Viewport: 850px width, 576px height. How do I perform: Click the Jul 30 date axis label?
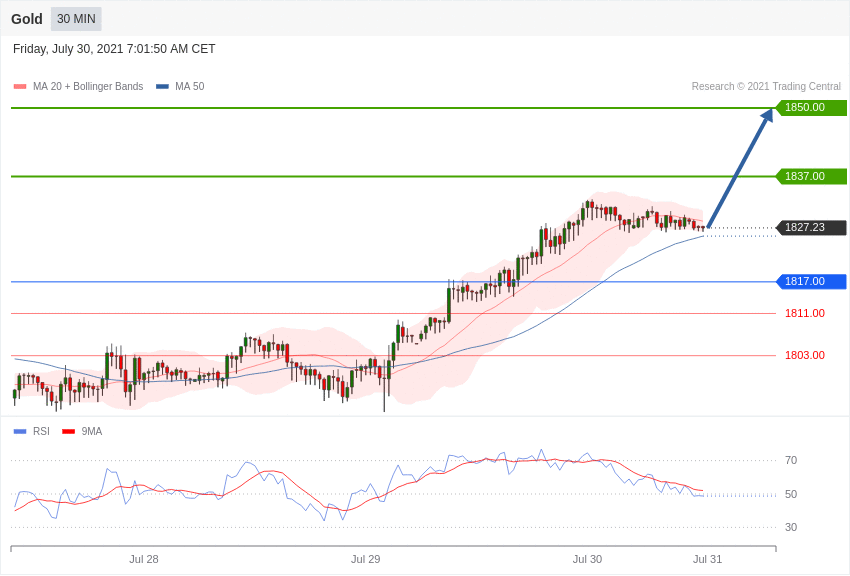(587, 559)
